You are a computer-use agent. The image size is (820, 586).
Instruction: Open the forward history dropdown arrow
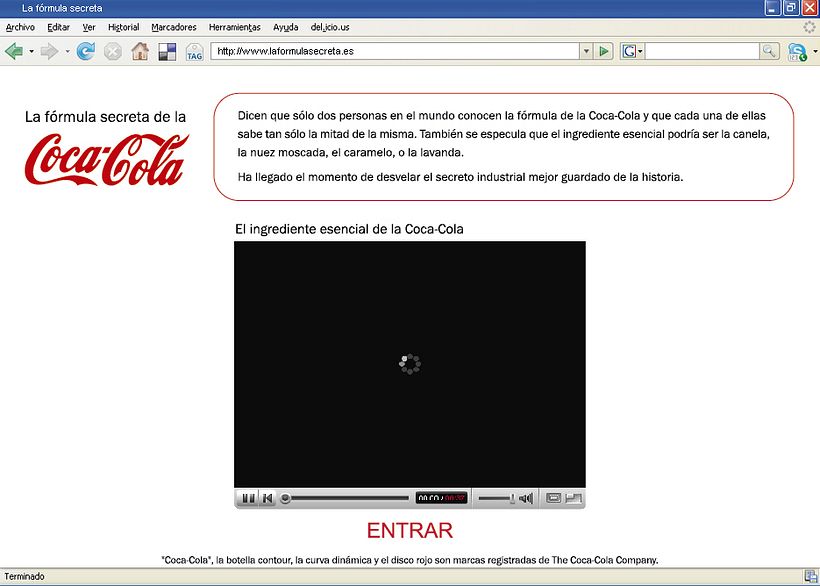point(67,51)
